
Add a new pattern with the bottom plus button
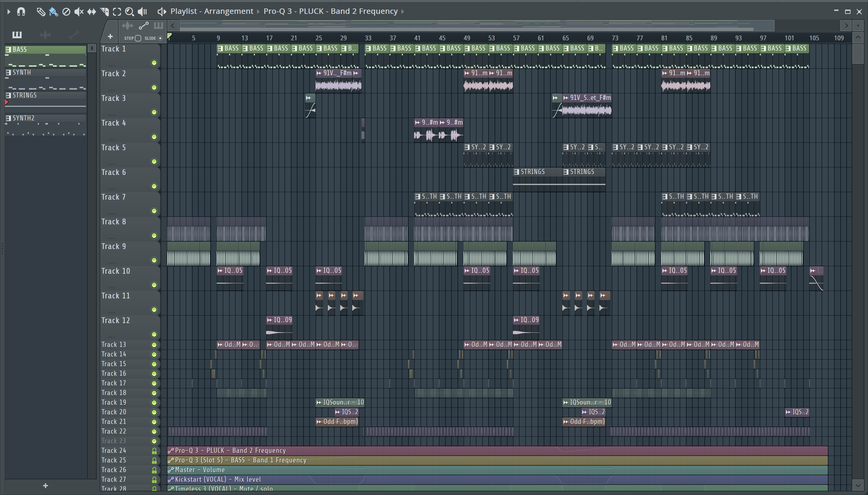46,485
